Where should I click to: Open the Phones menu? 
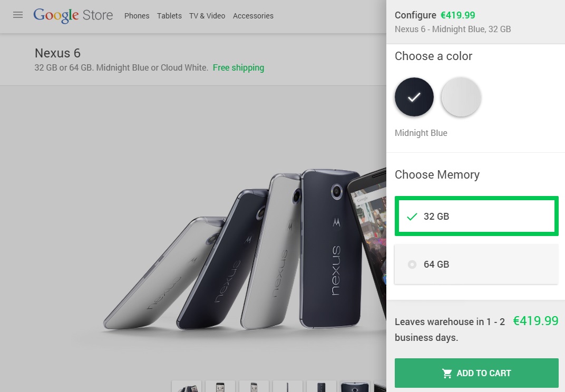coord(137,16)
